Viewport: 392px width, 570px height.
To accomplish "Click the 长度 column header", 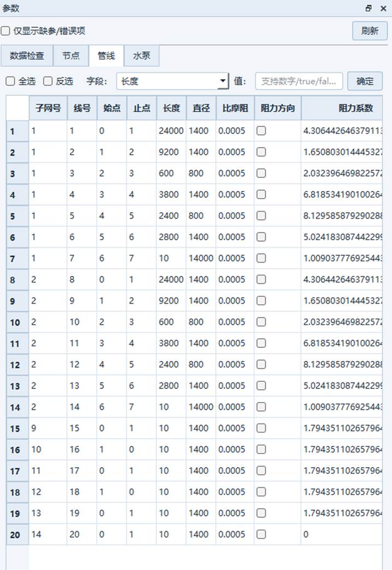I will pos(171,108).
